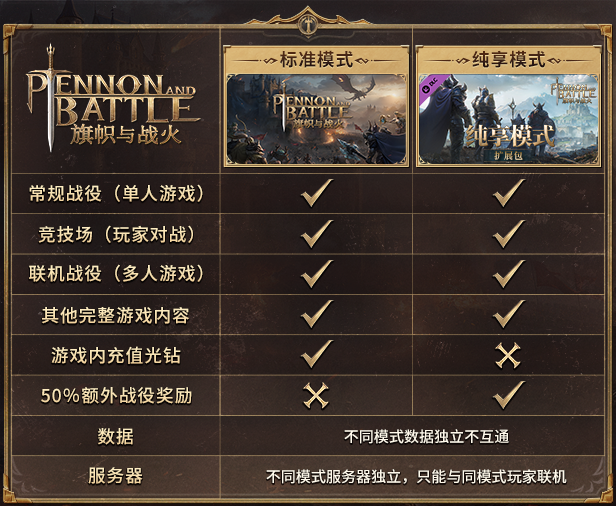Click the 服务器 row label
Viewport: 616px width, 506px height.
point(115,476)
